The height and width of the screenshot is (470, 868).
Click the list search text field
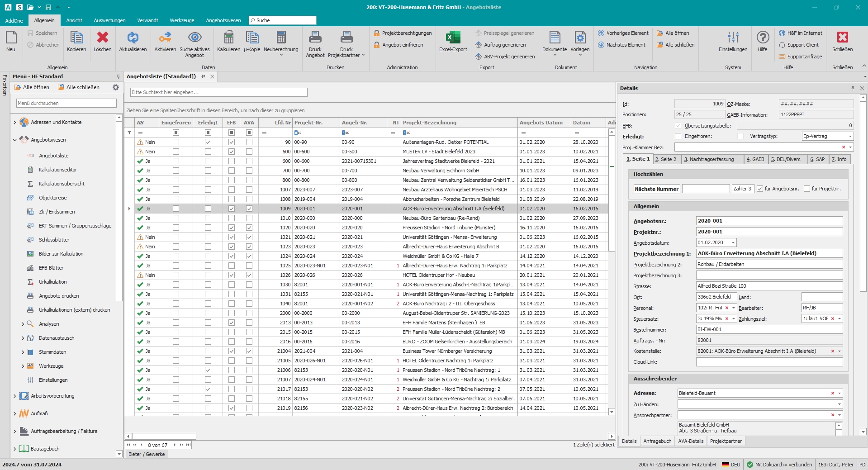(x=219, y=92)
